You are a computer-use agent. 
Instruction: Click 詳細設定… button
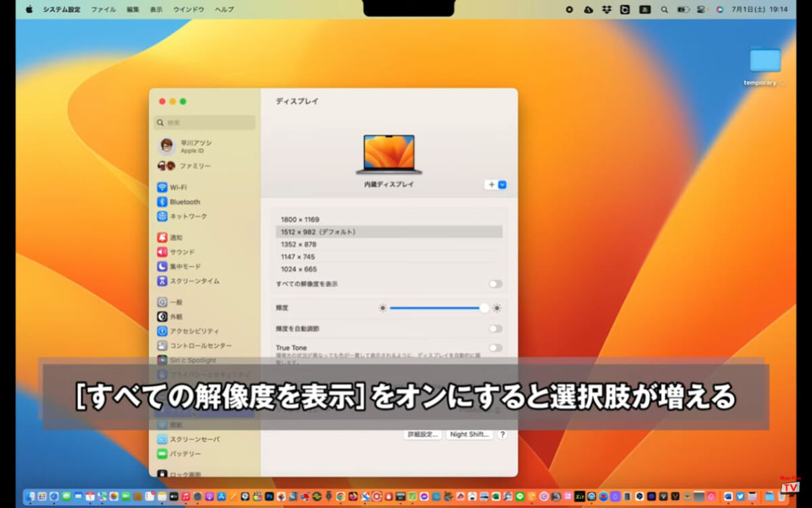click(x=424, y=434)
